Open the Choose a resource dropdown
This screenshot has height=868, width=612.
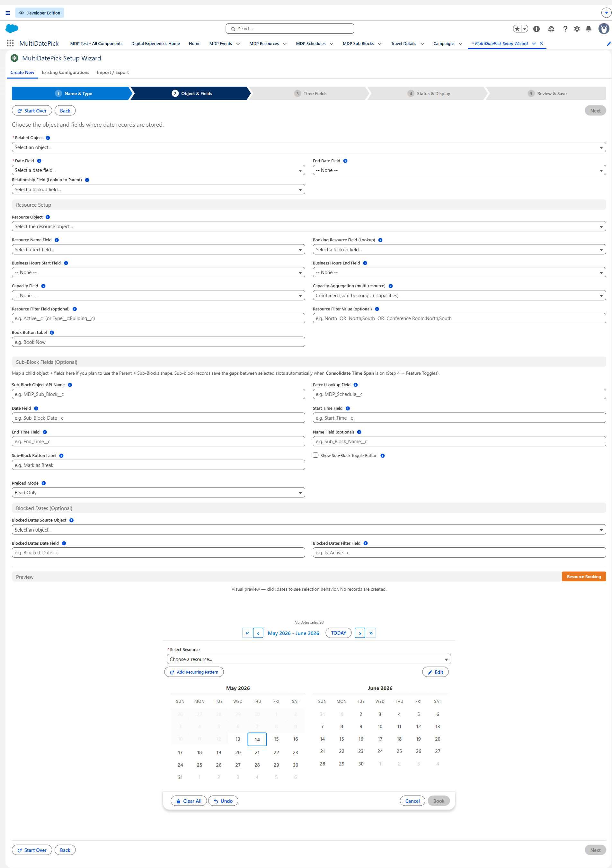pyautogui.click(x=309, y=659)
